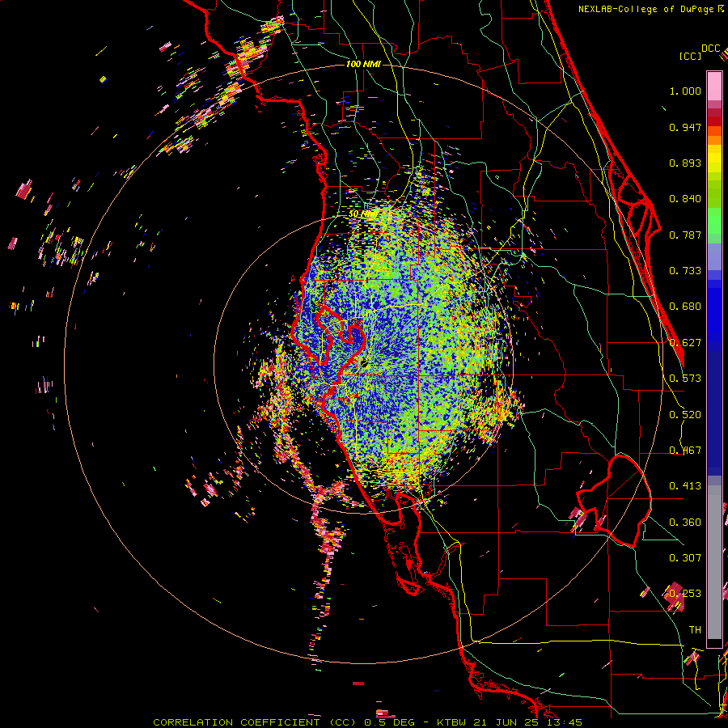Click the NEXLAB-College of DuPage label
Viewport: 728px width, 728px height.
click(650, 9)
